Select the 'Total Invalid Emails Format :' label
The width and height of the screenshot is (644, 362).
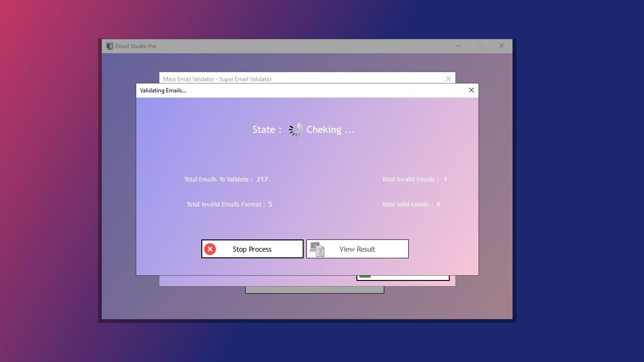click(x=226, y=204)
